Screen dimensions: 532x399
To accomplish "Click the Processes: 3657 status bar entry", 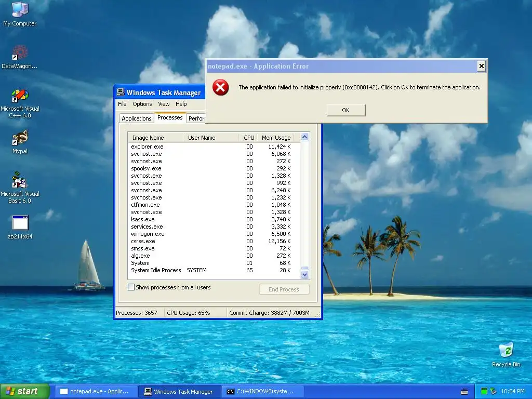I will pos(139,313).
